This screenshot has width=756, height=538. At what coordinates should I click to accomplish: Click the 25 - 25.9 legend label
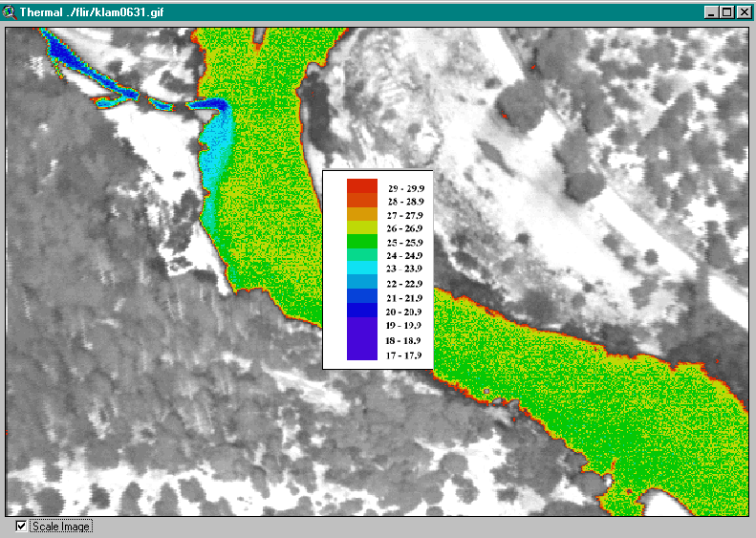pyautogui.click(x=405, y=242)
